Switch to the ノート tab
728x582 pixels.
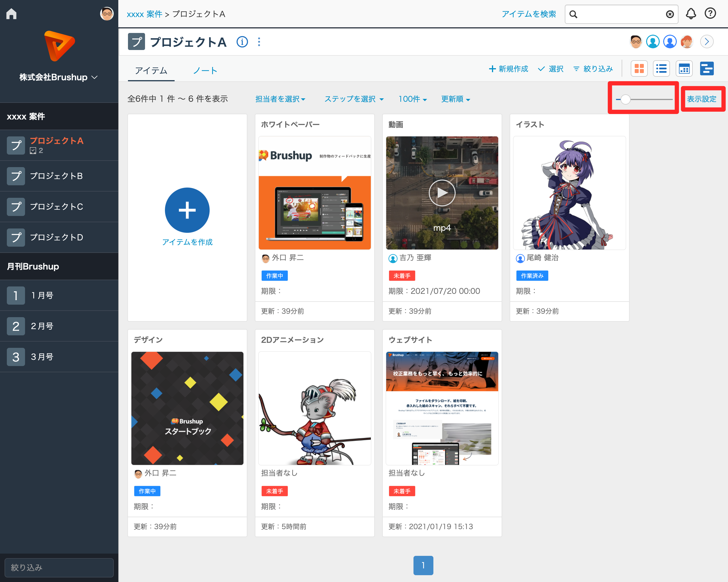click(205, 70)
